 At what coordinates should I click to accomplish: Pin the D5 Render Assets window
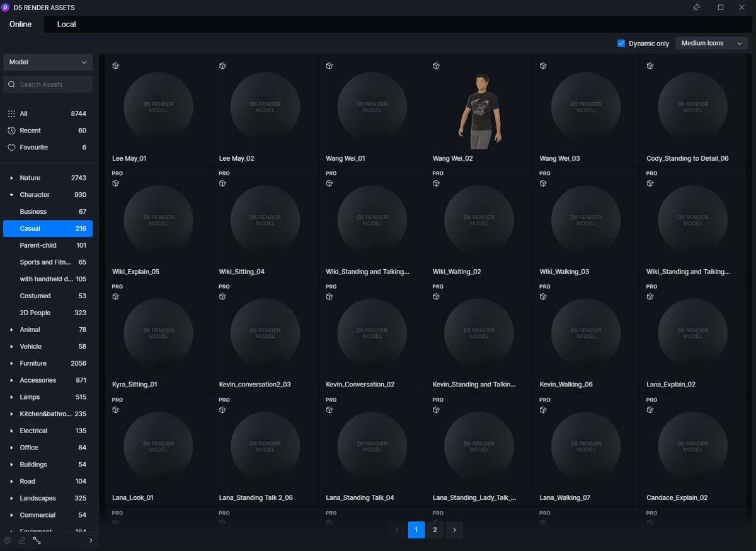coord(696,8)
